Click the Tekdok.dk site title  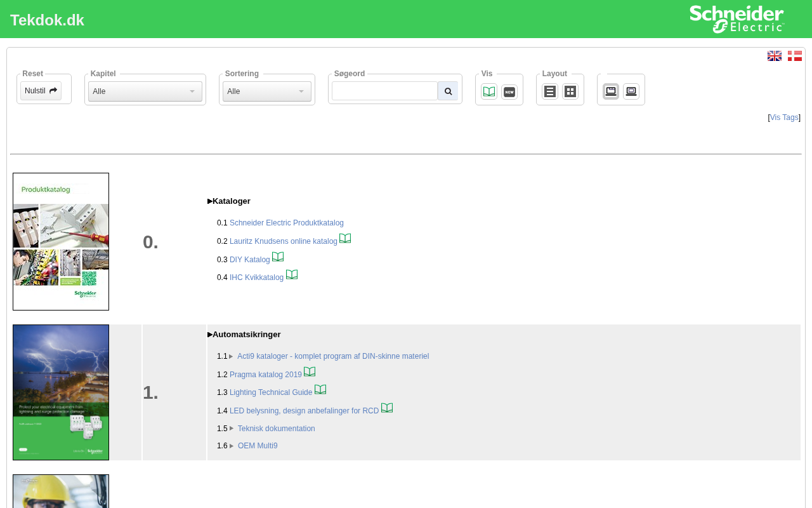[47, 20]
